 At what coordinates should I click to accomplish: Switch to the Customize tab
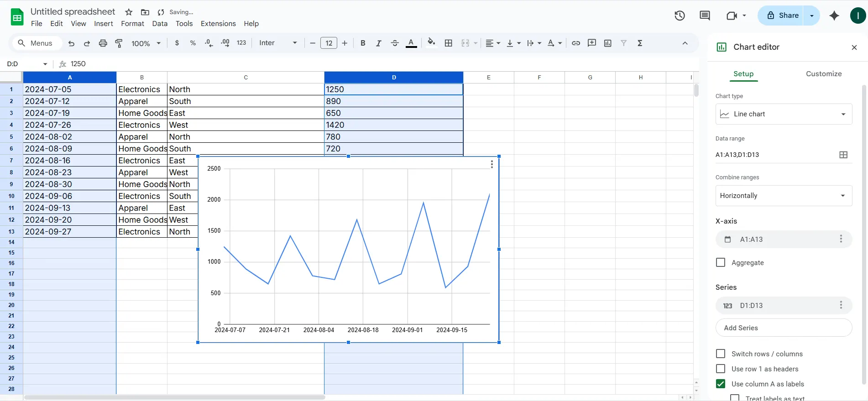[x=823, y=74]
